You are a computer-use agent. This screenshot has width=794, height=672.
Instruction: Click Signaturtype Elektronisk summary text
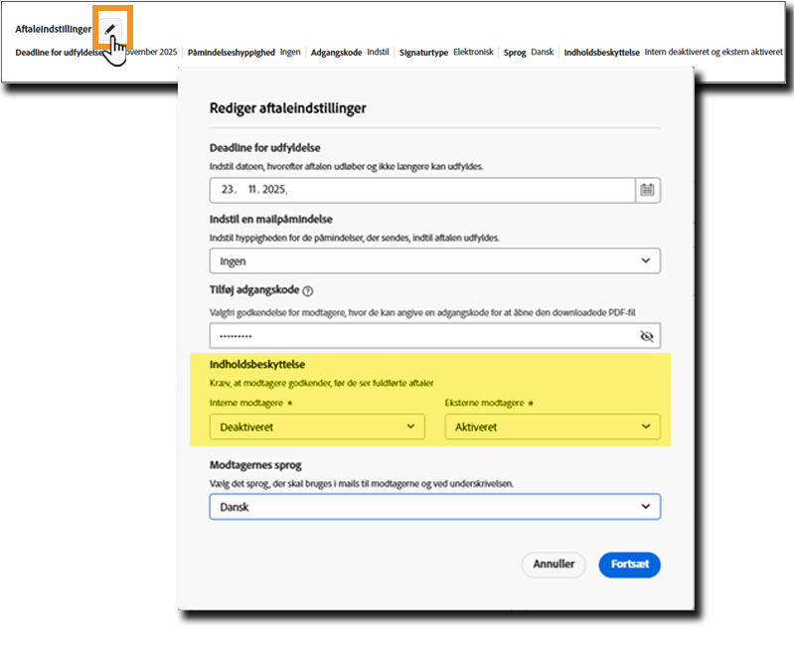[446, 52]
